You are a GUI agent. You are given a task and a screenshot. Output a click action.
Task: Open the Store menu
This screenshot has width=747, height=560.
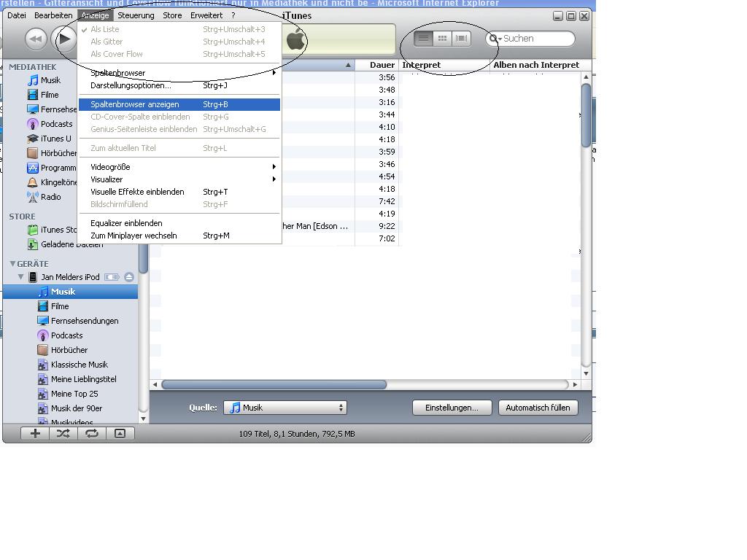(x=172, y=15)
